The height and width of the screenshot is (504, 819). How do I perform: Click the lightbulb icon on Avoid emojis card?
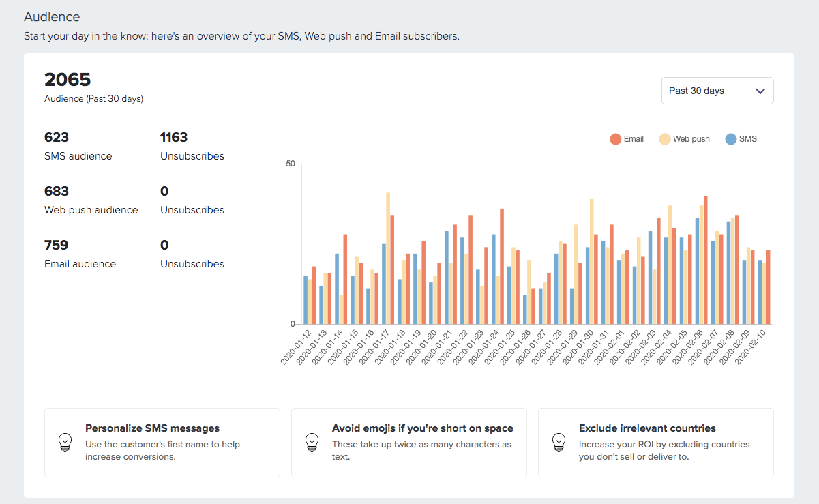312,442
